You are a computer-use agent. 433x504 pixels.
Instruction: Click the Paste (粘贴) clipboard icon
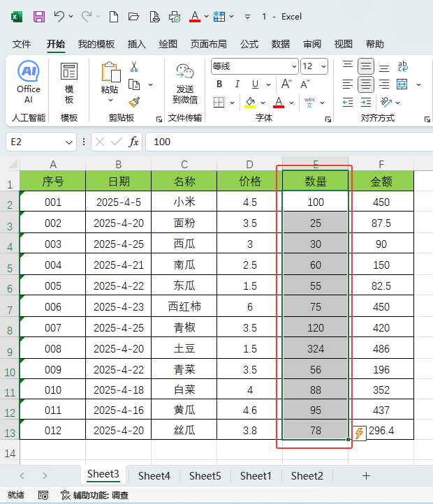[110, 72]
